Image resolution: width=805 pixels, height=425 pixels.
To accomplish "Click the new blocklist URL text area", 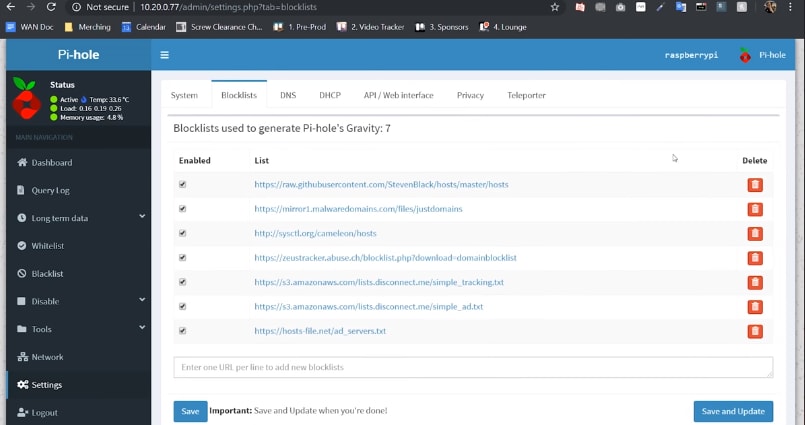I will (x=473, y=368).
